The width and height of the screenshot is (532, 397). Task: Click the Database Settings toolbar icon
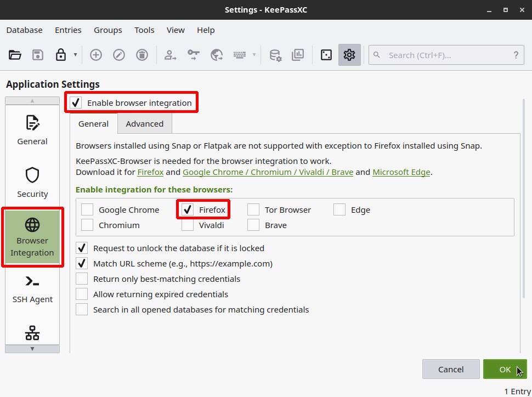click(x=275, y=55)
